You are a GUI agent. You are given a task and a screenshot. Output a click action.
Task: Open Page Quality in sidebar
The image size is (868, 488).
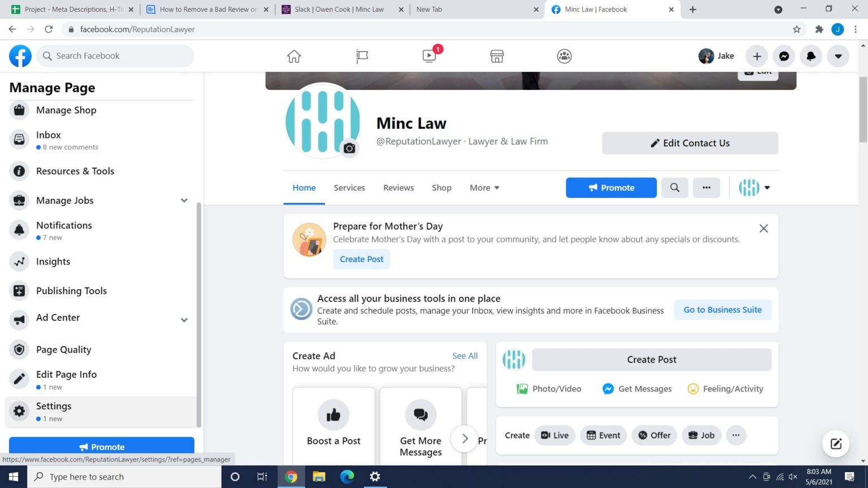pos(102,350)
